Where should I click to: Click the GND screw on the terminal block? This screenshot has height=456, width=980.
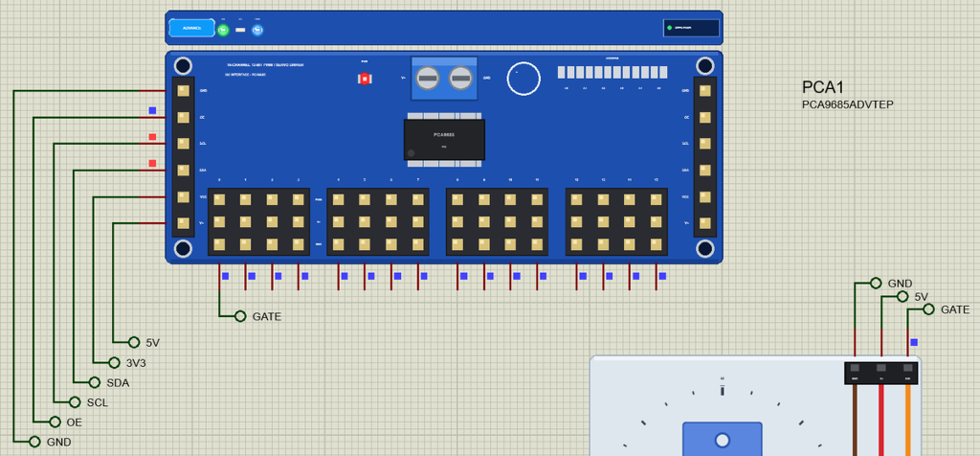[x=460, y=79]
